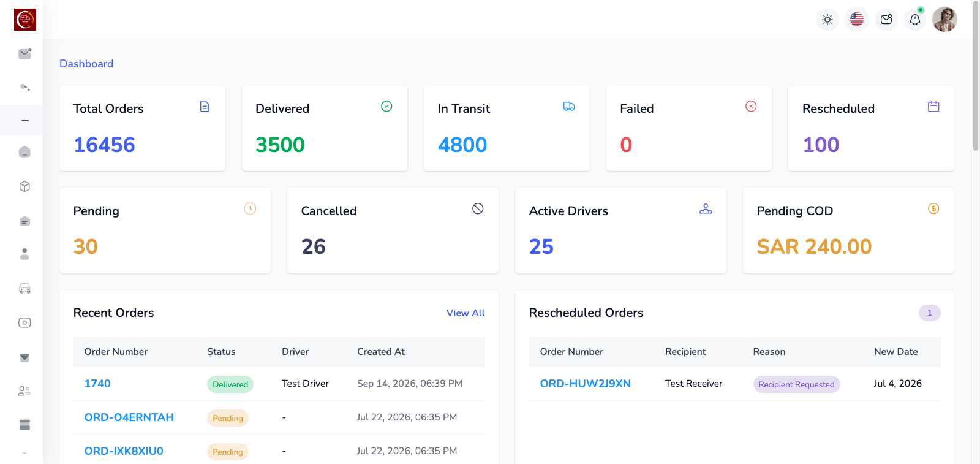Click the Status column header

[221, 352]
